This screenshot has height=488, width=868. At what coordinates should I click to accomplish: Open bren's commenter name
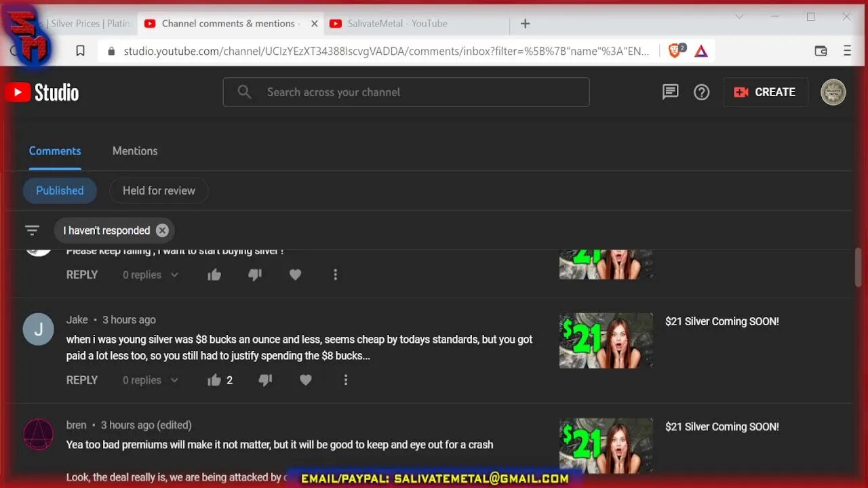click(77, 425)
